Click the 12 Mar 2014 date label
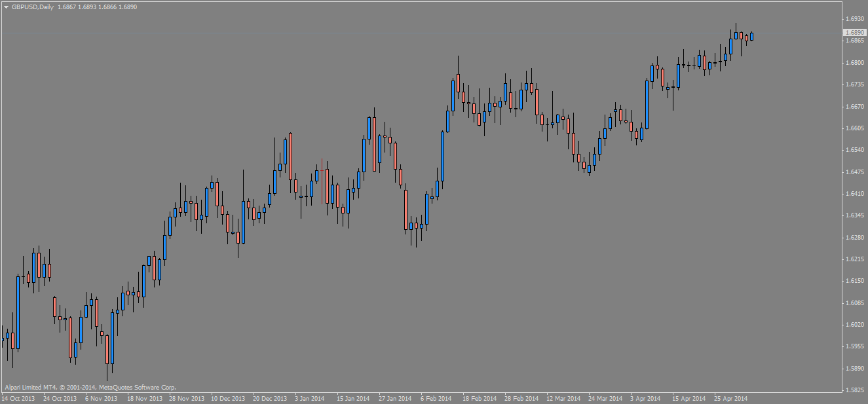The image size is (868, 404). click(563, 398)
